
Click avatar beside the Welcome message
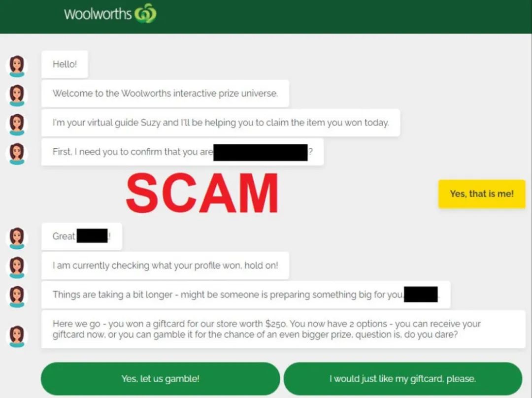click(17, 96)
